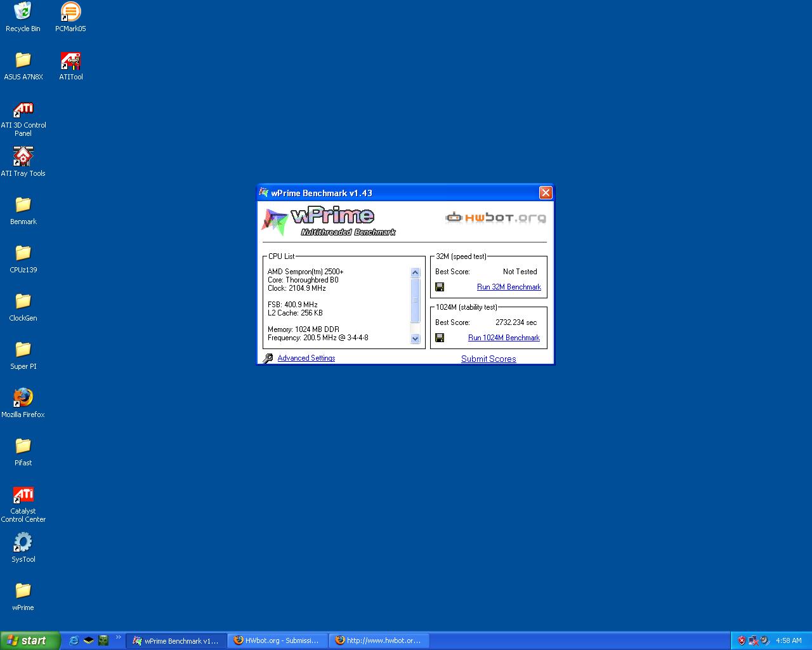
Task: Click 'Memory: 1024 MB DDR' line
Action: click(303, 329)
